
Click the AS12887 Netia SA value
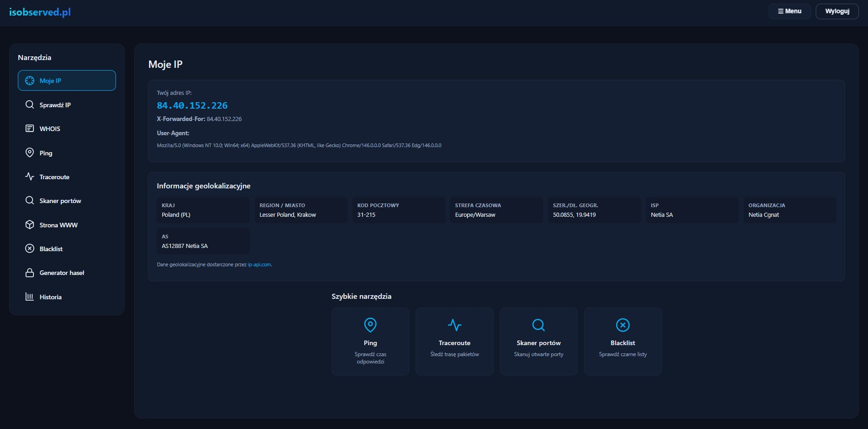click(185, 246)
